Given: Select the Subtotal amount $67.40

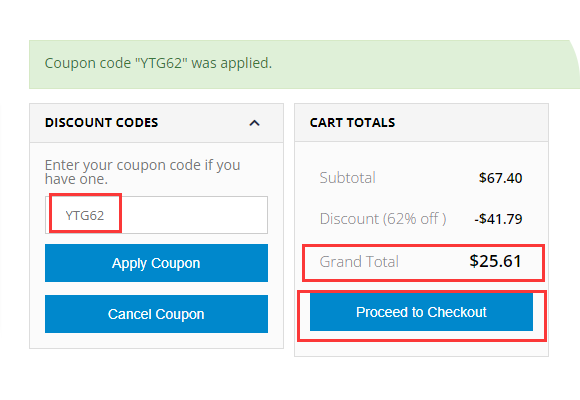Looking at the screenshot, I should pyautogui.click(x=500, y=178).
